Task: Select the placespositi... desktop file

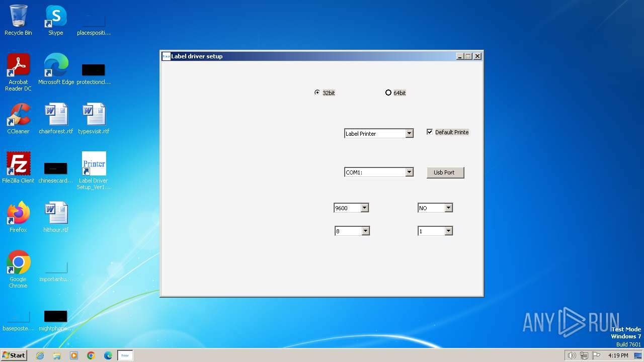Action: click(94, 24)
